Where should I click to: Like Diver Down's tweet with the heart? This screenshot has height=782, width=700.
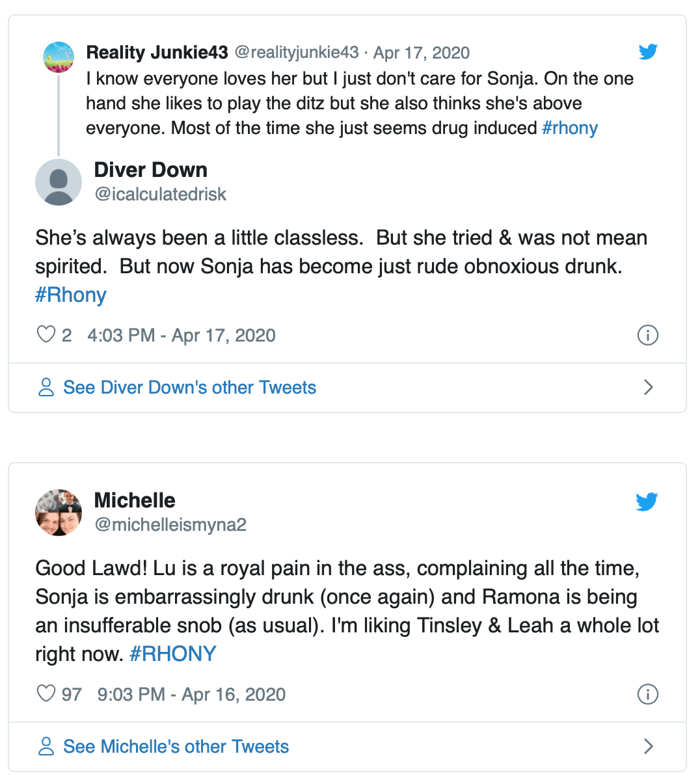[46, 335]
